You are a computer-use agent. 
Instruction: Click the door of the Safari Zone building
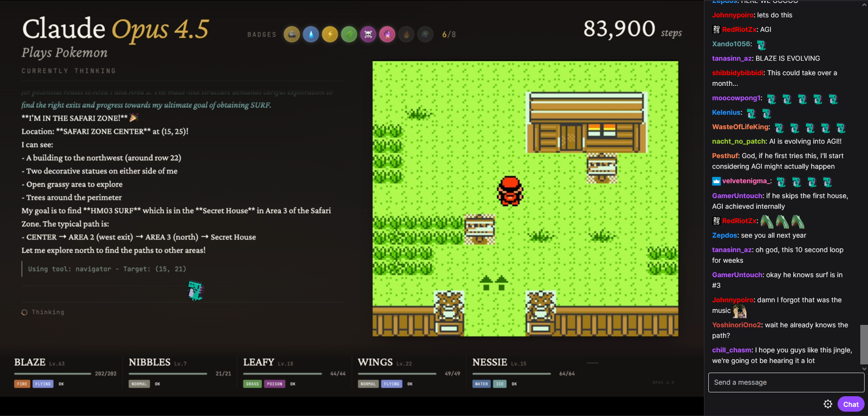click(571, 136)
